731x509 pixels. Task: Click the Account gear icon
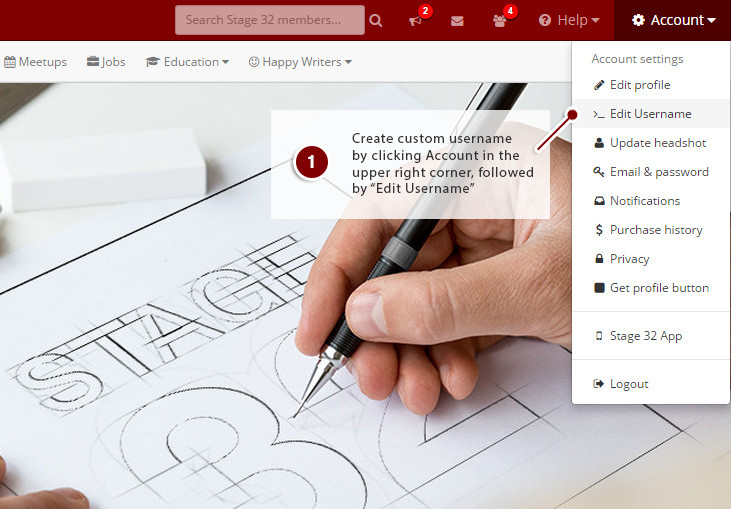coord(638,20)
